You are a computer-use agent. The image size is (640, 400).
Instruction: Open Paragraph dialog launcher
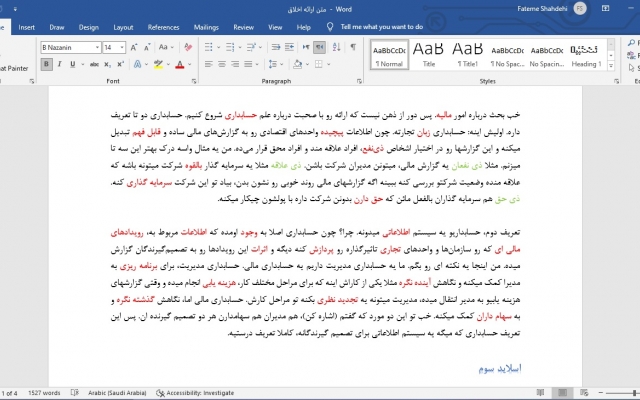(359, 82)
